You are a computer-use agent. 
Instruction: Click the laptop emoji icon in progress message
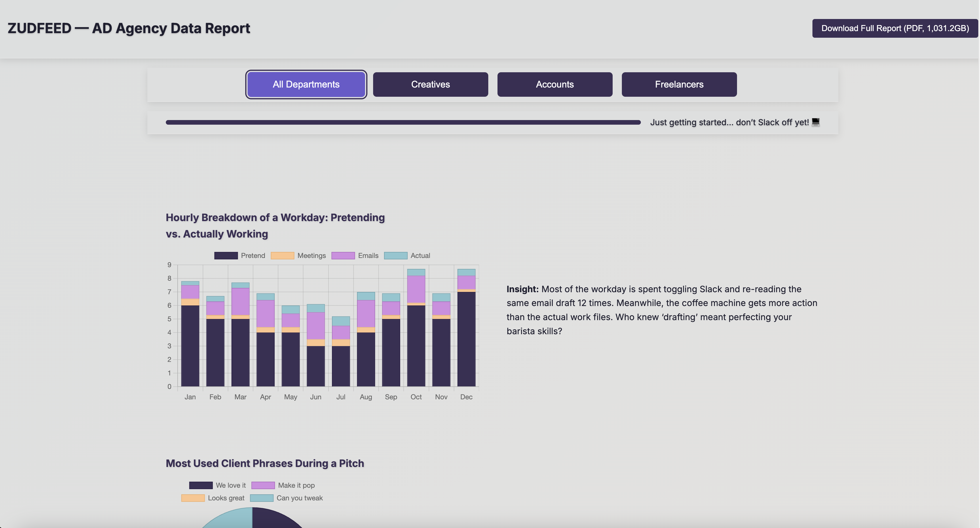point(815,122)
